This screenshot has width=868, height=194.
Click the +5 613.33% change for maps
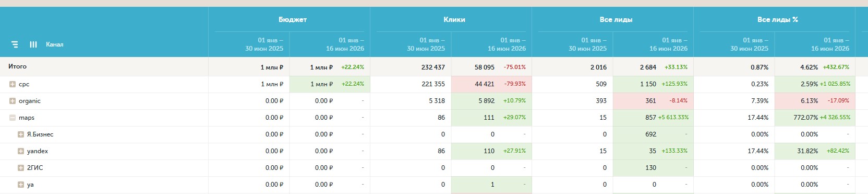(x=673, y=118)
